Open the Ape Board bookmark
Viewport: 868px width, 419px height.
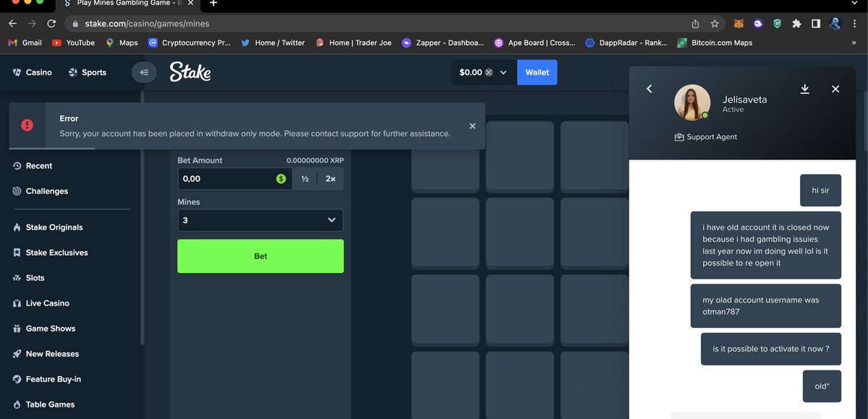click(535, 43)
